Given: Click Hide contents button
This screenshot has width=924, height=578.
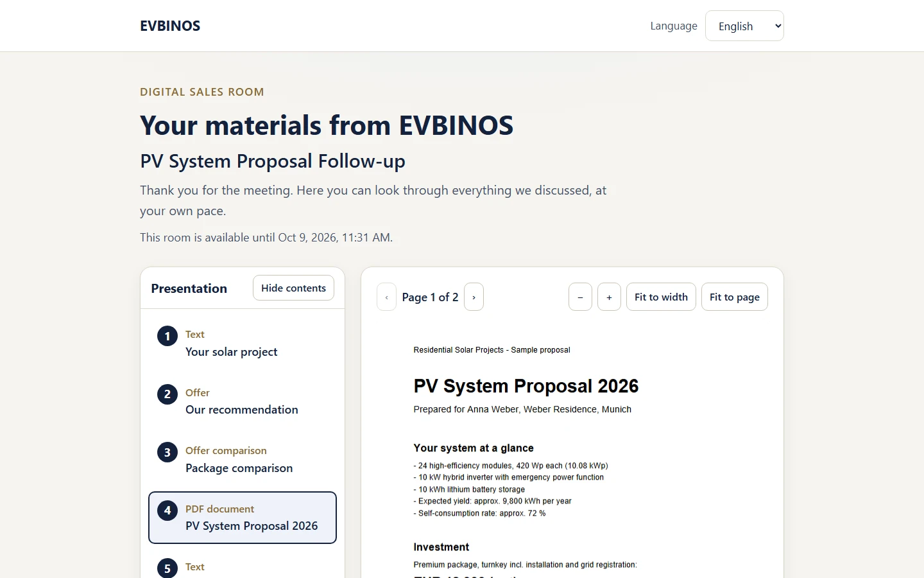Looking at the screenshot, I should pyautogui.click(x=293, y=288).
